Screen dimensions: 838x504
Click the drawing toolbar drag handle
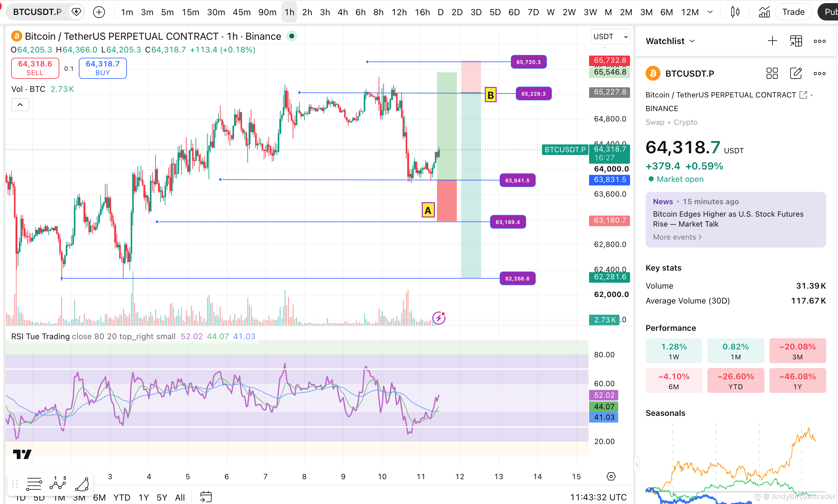click(15, 484)
